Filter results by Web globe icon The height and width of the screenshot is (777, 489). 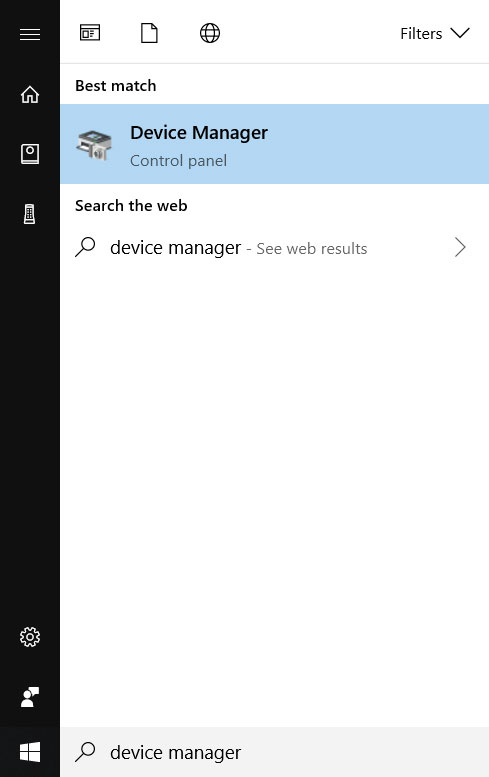click(210, 33)
